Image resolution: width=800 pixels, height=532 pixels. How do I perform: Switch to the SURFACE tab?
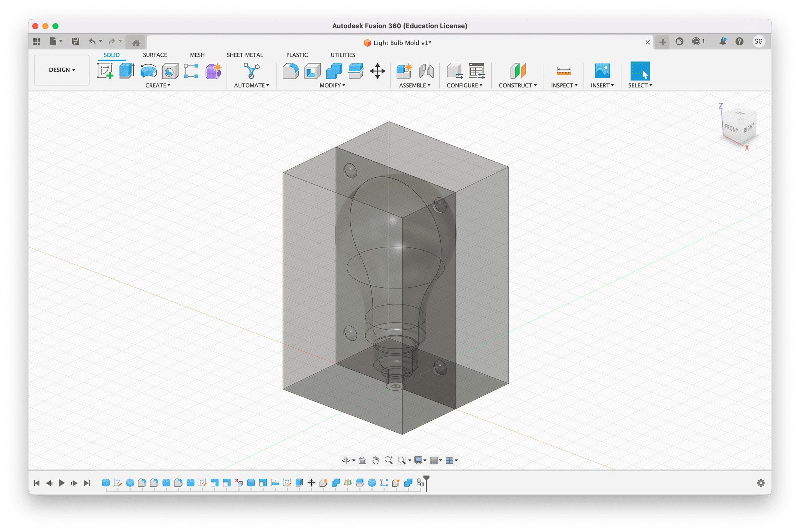(x=155, y=55)
